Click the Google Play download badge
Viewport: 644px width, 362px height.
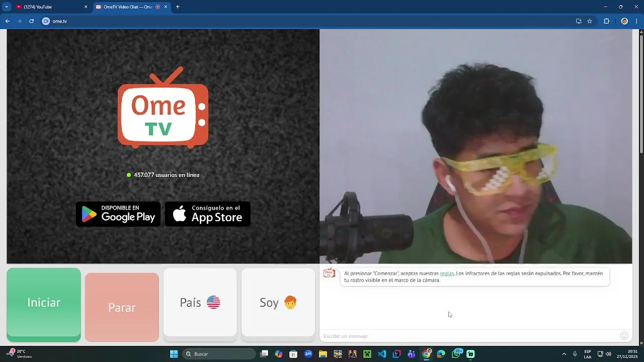coord(118,214)
